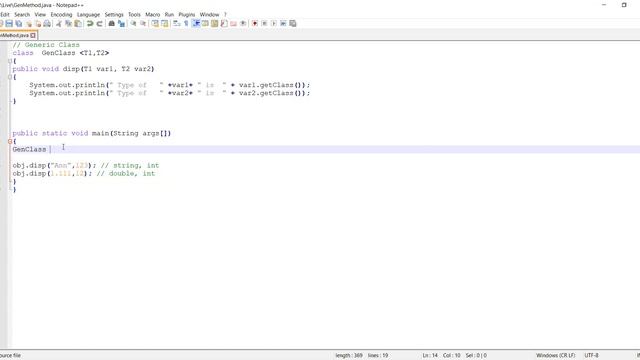The image size is (640, 360).
Task: Open the Window menu
Action: (x=209, y=14)
